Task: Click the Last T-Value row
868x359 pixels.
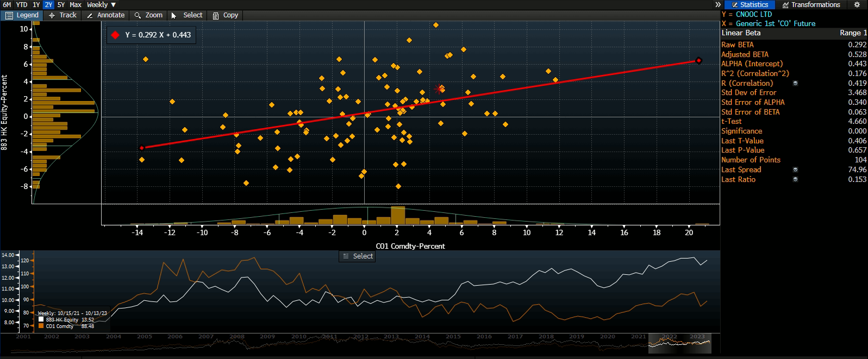Action: [x=794, y=141]
